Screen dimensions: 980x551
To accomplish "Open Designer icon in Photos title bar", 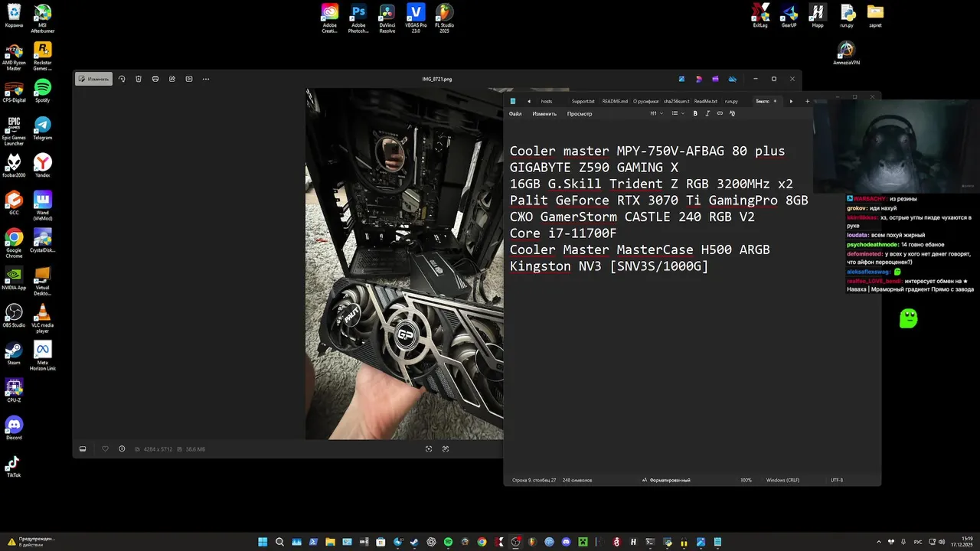I will pyautogui.click(x=699, y=79).
